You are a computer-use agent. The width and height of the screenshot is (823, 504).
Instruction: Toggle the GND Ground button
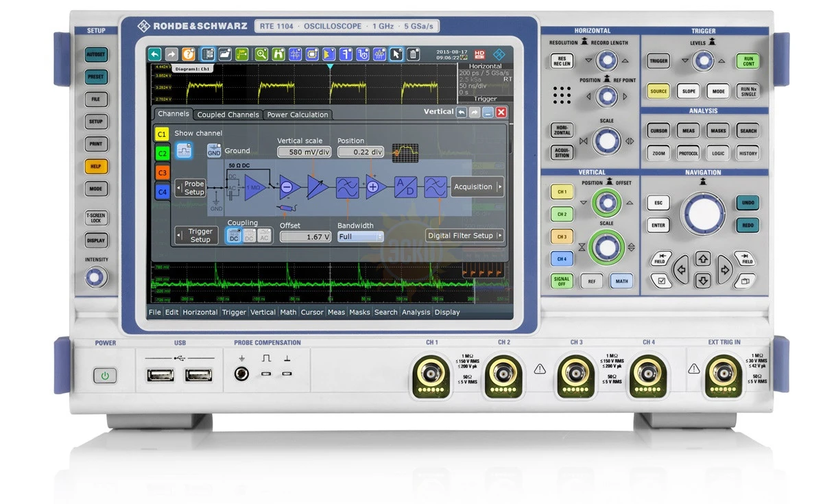coord(214,151)
